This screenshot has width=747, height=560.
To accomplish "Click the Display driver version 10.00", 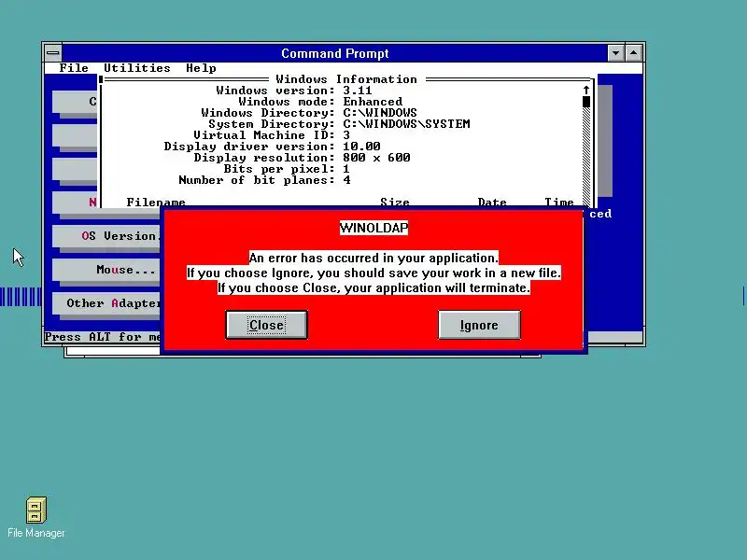I will [x=361, y=147].
